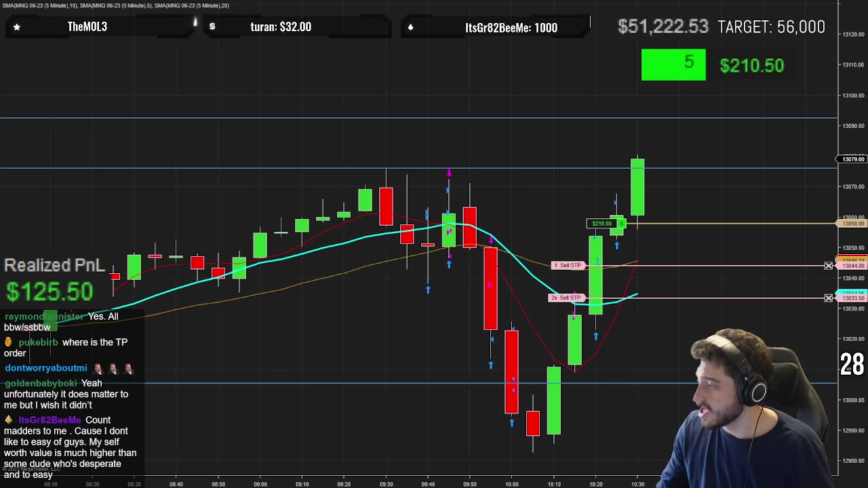Image resolution: width=868 pixels, height=488 pixels.
Task: Click the 13100.00 price axis label
Action: click(852, 96)
